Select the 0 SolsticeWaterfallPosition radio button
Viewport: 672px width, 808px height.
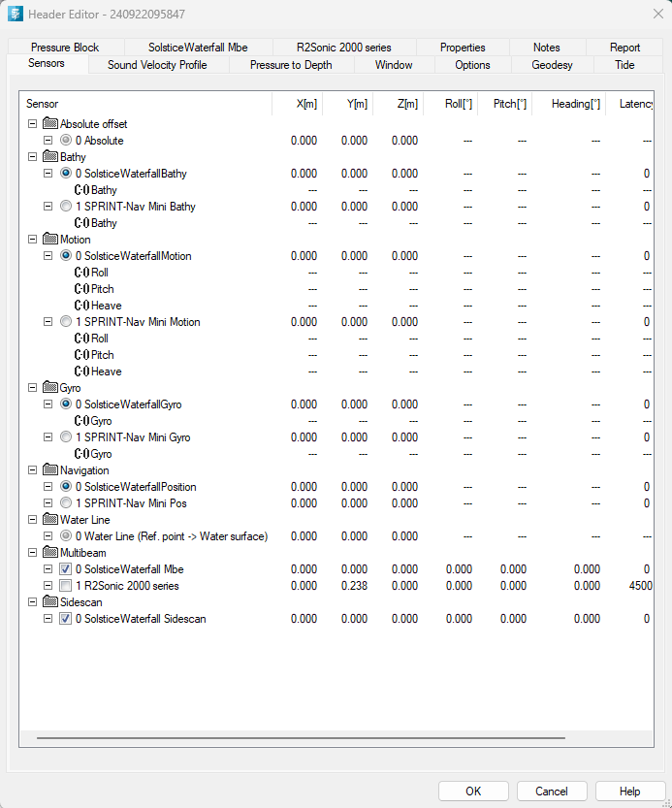coord(65,487)
